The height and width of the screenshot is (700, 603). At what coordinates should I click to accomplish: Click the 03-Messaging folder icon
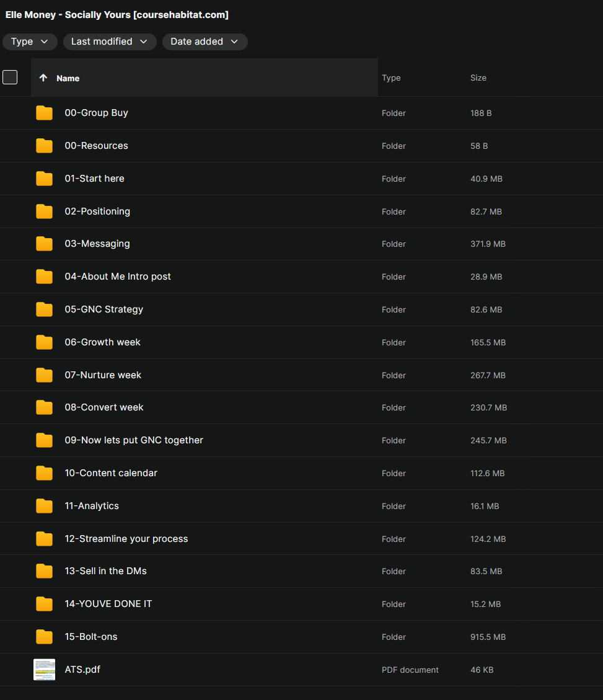click(44, 244)
